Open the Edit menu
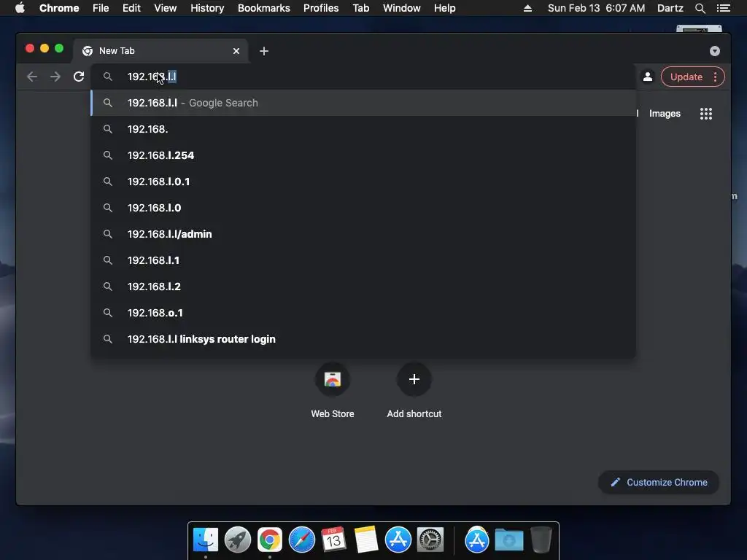Viewport: 747px width, 560px height. pos(131,8)
